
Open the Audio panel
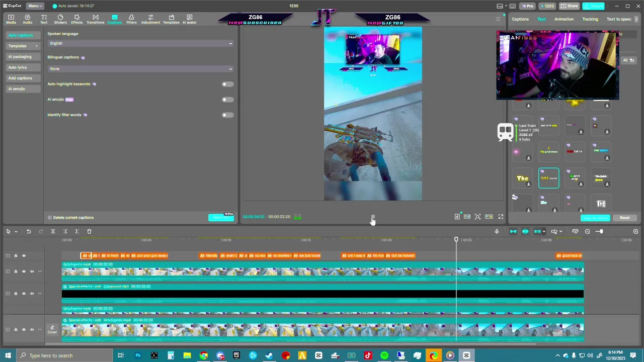click(x=27, y=19)
